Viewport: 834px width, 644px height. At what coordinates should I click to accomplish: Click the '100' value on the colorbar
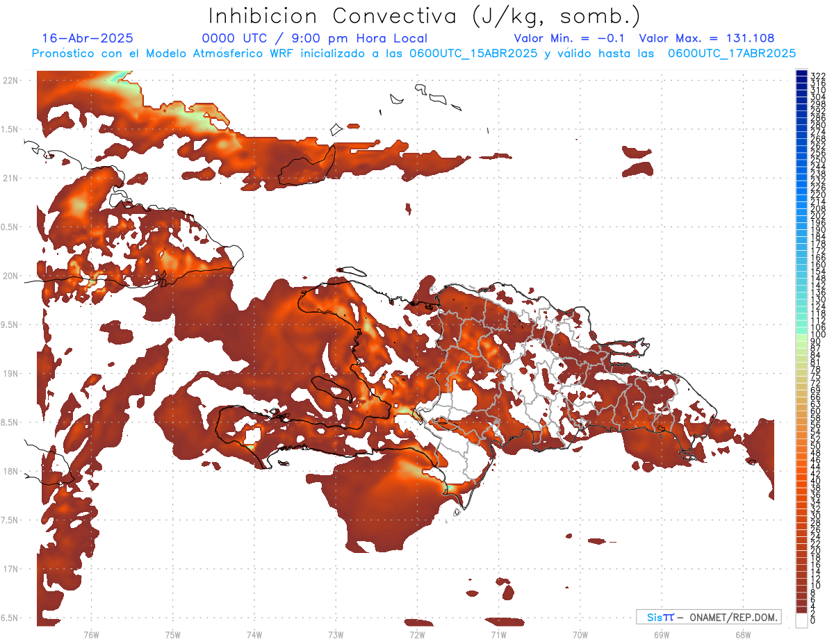pos(818,335)
